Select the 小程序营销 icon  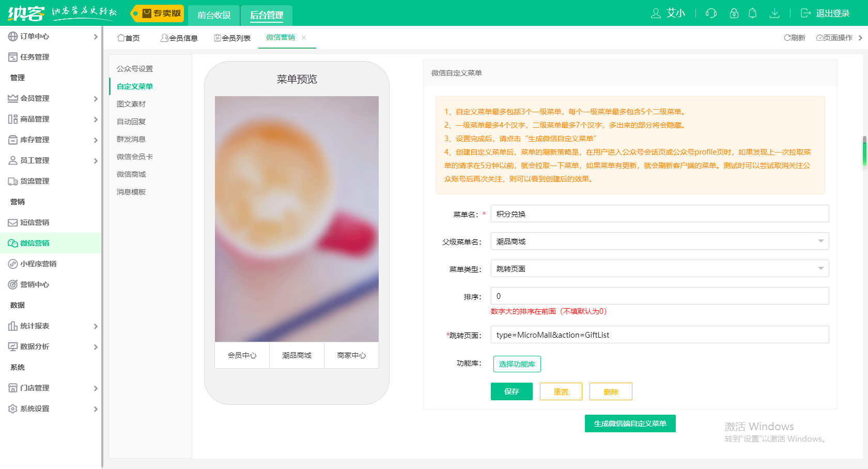point(36,264)
